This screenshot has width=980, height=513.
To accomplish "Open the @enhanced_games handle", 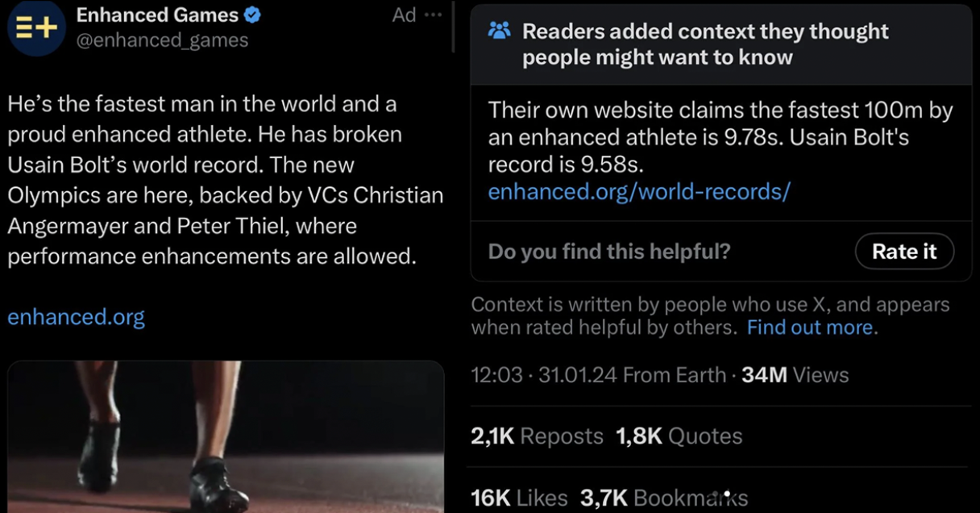I will click(162, 40).
